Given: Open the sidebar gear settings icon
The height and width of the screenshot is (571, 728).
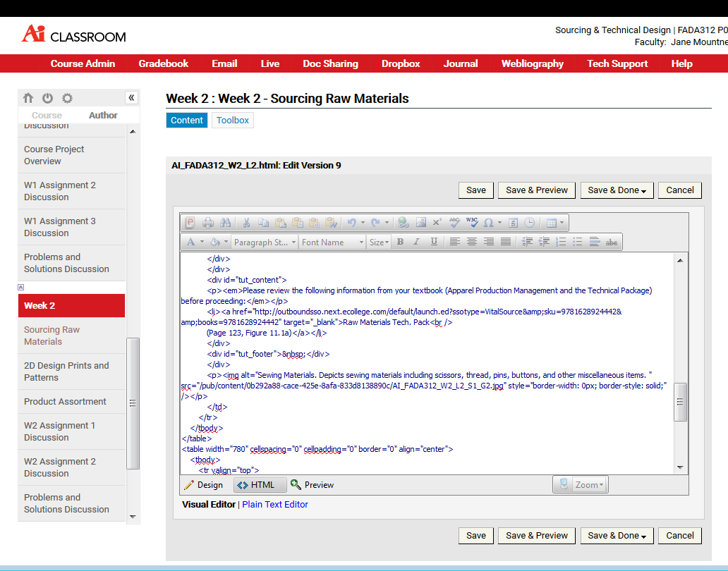Looking at the screenshot, I should click(67, 98).
